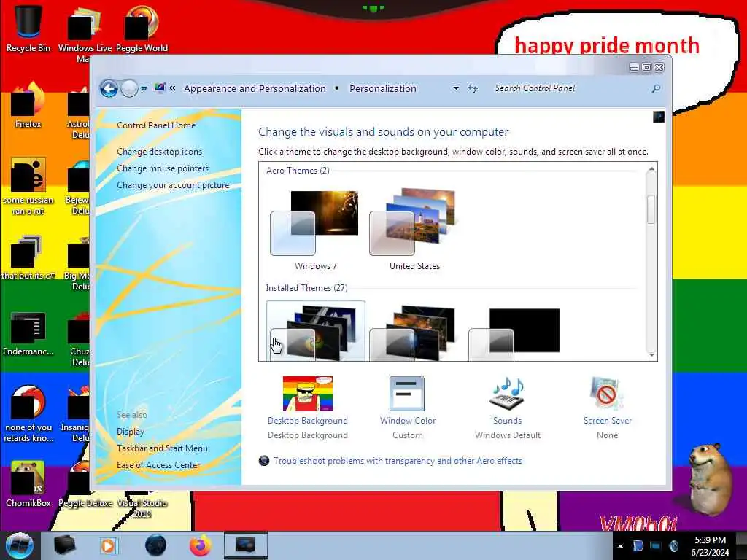Viewport: 747px width, 560px height.
Task: Click the theme list scrollbar thumb
Action: [x=651, y=209]
